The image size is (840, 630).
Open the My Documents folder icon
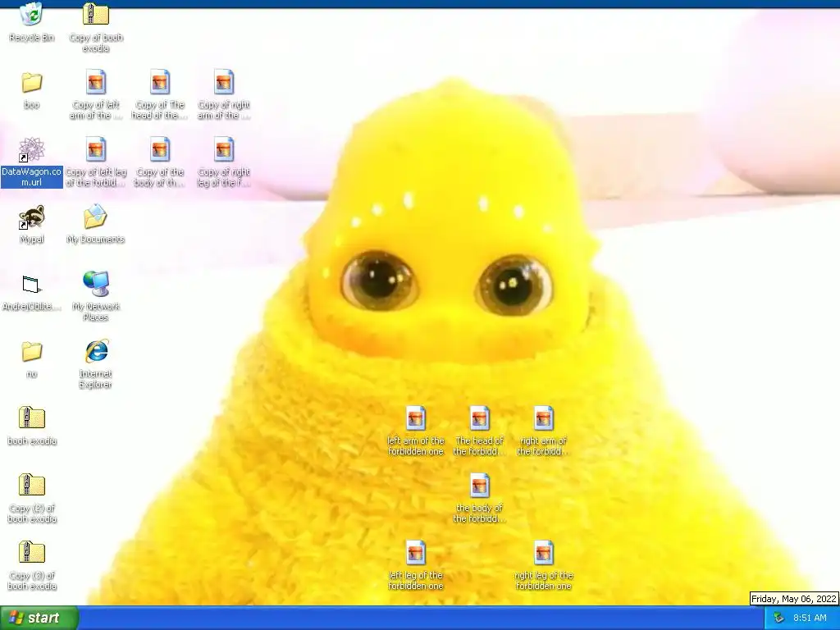(x=96, y=217)
